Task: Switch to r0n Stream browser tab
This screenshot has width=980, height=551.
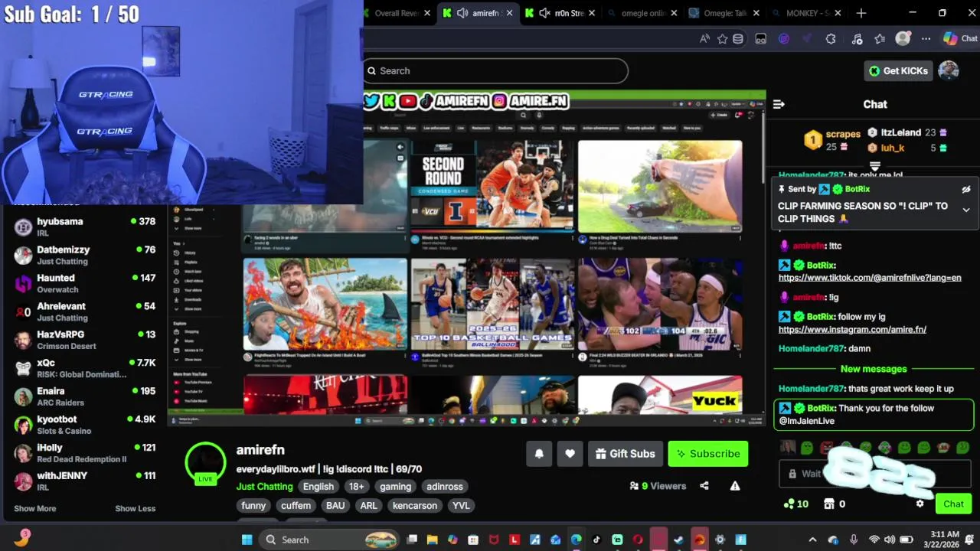Action: pyautogui.click(x=560, y=13)
